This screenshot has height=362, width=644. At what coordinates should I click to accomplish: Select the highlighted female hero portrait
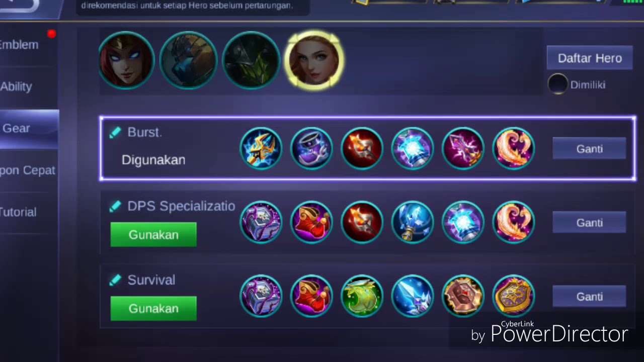tap(314, 60)
